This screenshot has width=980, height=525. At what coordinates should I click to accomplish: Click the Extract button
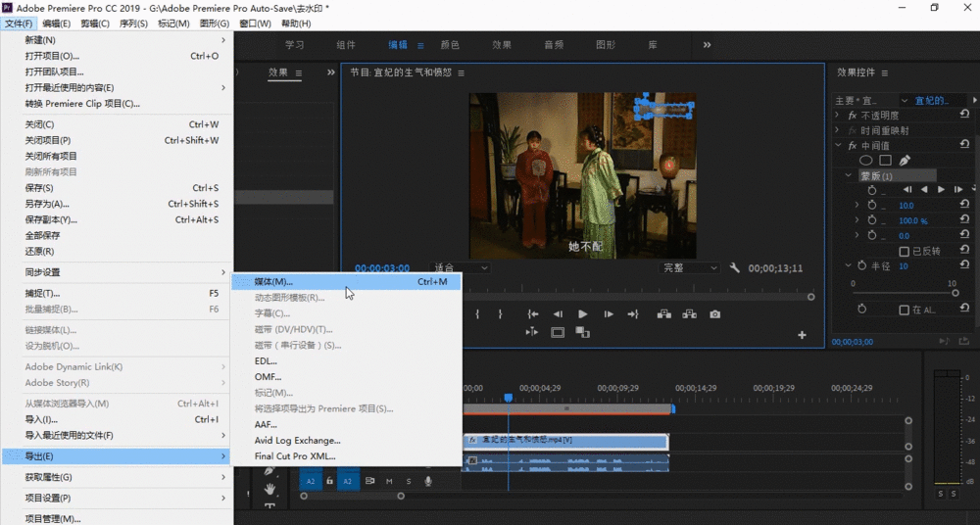point(689,314)
